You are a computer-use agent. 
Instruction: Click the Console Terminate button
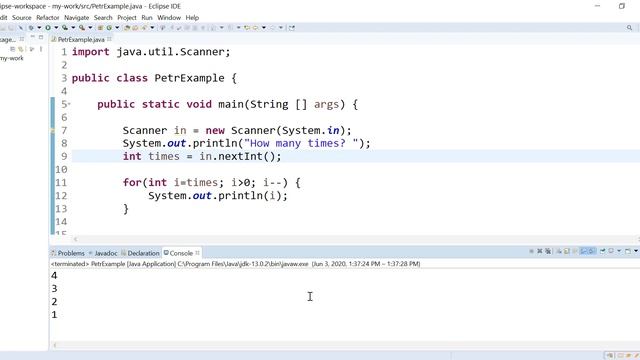531,251
